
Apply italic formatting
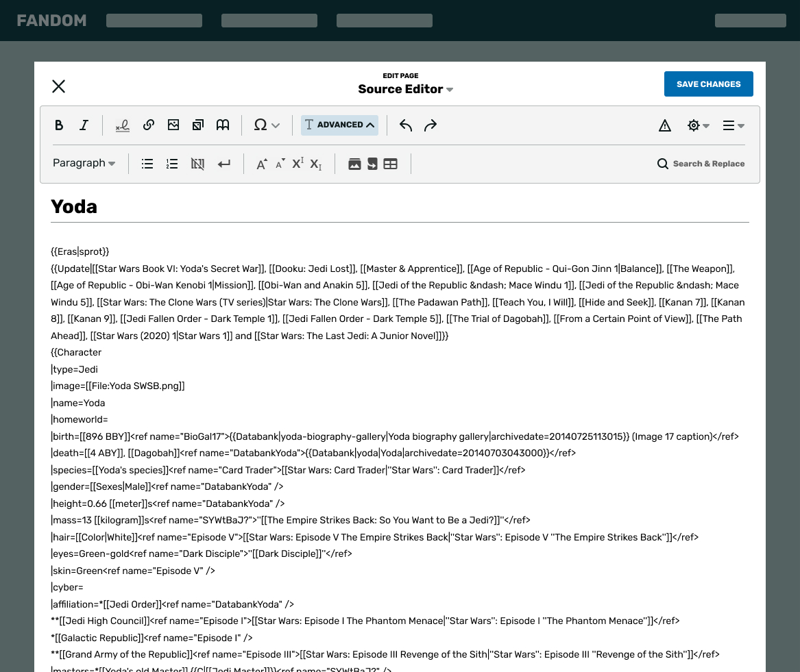(x=84, y=125)
